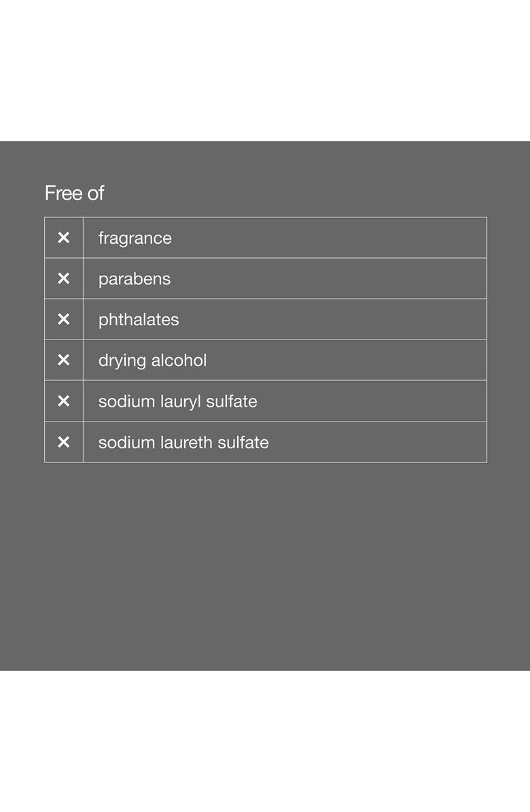
Task: Select the X mark in the phthalates row
Action: [x=63, y=319]
